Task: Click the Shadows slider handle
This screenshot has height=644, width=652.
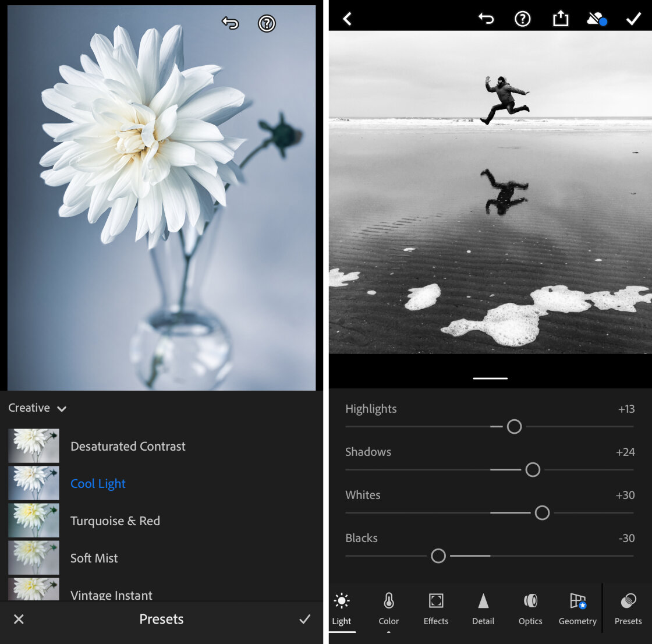Action: 533,470
